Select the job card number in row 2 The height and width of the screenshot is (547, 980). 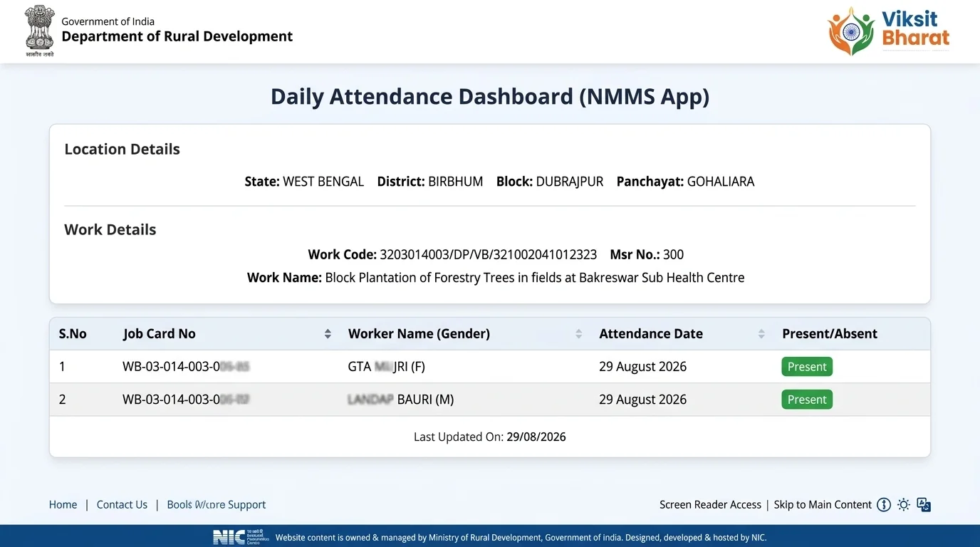186,400
